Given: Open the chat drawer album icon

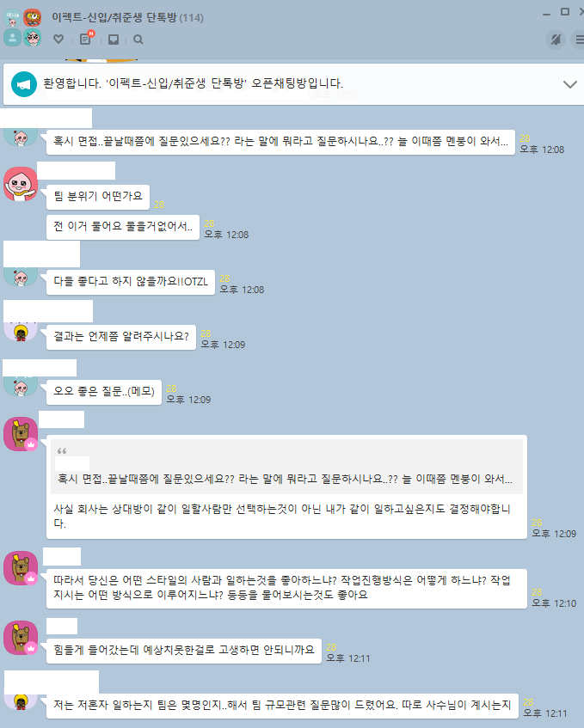Looking at the screenshot, I should [x=114, y=40].
